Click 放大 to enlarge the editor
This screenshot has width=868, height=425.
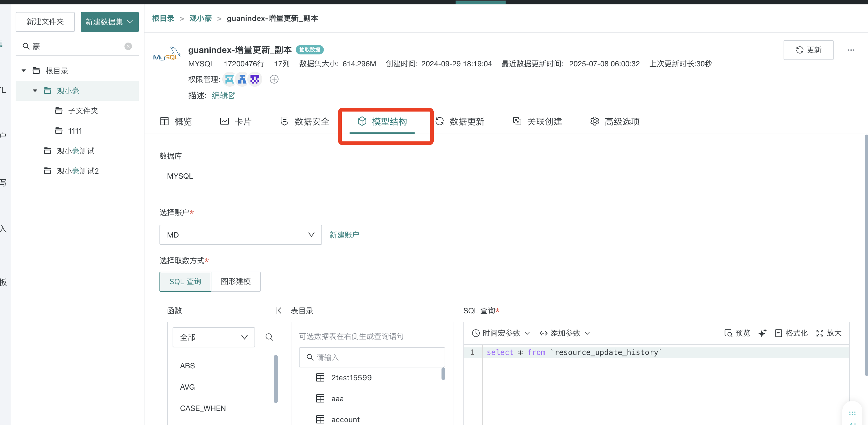point(829,333)
